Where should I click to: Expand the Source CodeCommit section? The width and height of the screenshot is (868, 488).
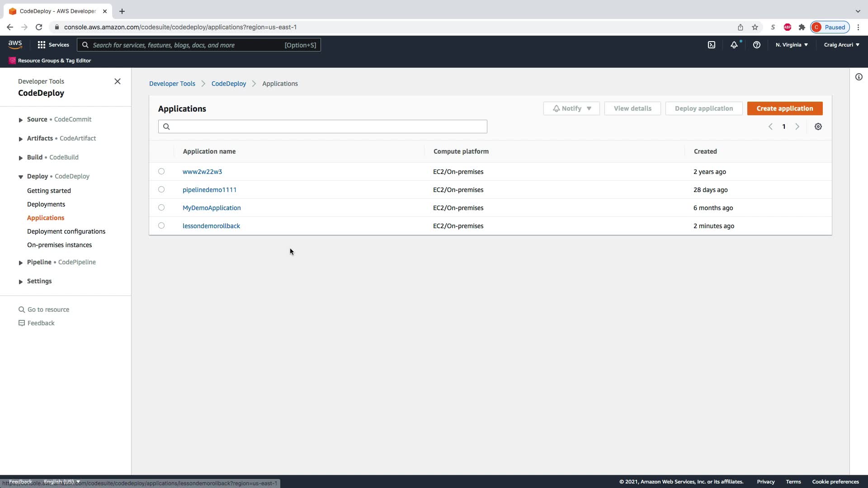click(x=21, y=120)
